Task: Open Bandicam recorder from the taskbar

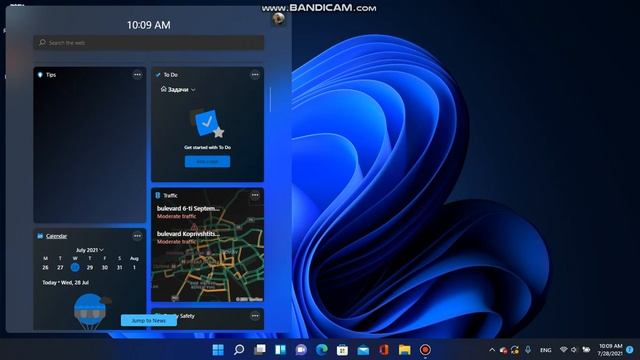Action: click(425, 350)
